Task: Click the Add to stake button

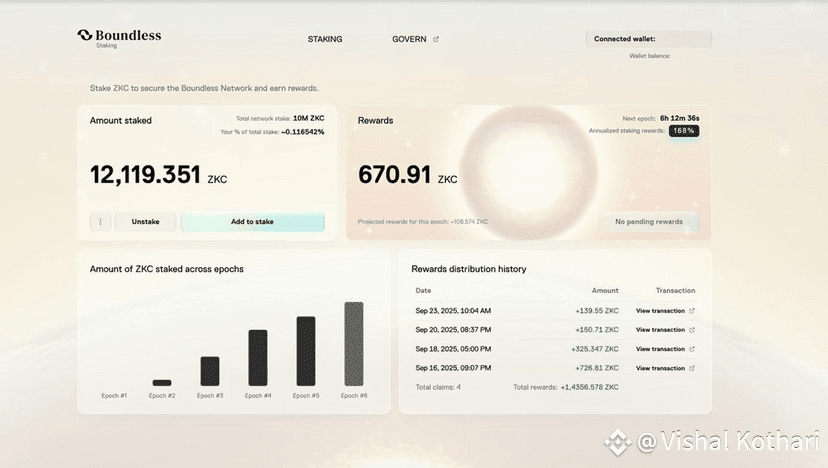Action: click(x=252, y=222)
